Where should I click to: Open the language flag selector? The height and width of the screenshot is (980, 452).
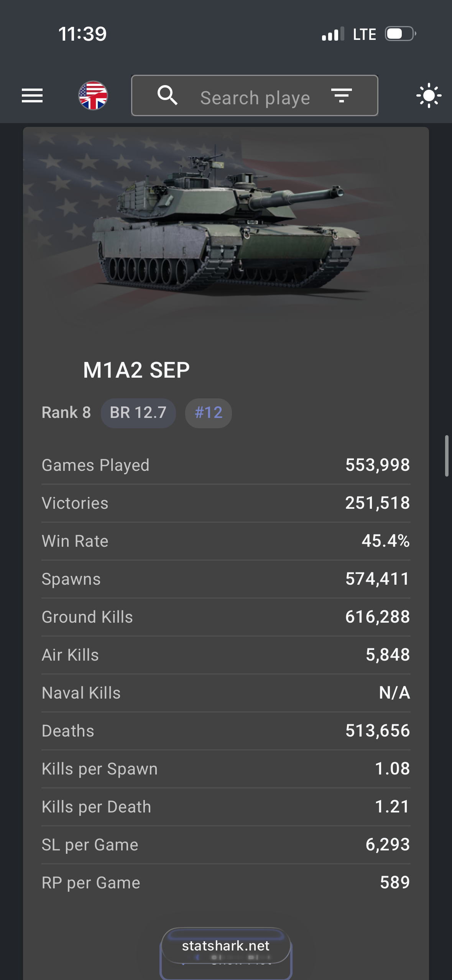(x=93, y=95)
